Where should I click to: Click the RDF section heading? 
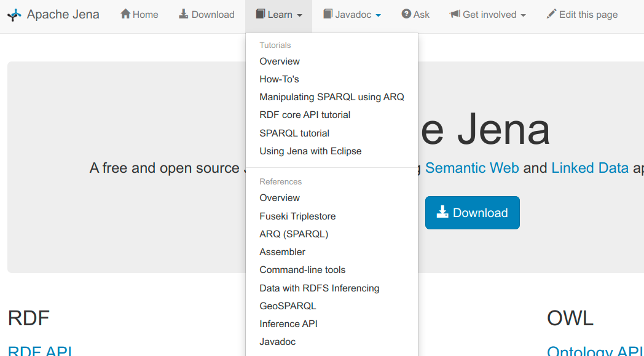[x=29, y=318]
